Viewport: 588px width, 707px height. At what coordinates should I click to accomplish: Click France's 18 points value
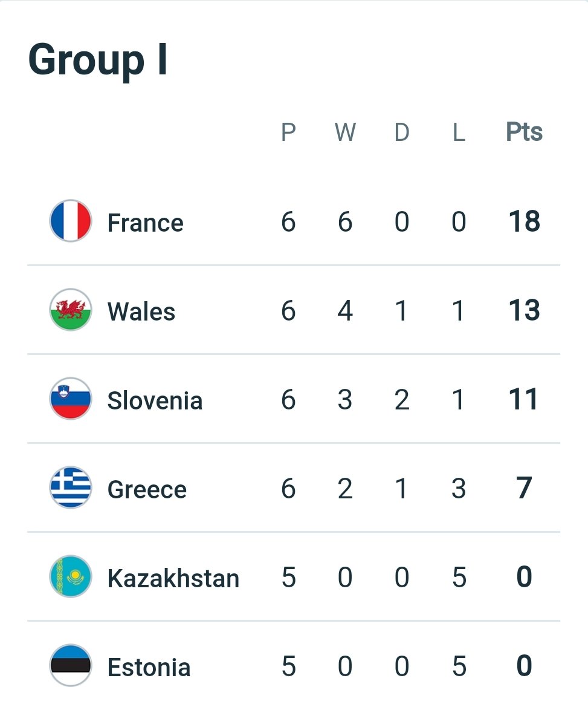pyautogui.click(x=524, y=221)
